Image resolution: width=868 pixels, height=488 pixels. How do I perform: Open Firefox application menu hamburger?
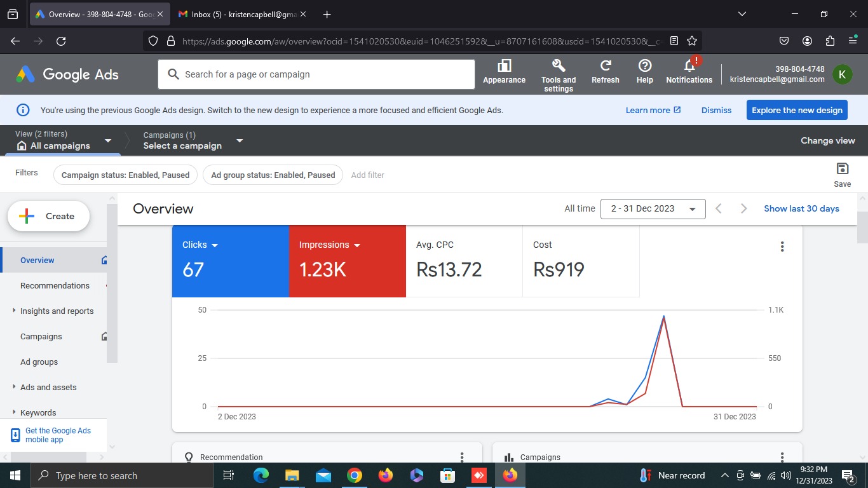[853, 41]
